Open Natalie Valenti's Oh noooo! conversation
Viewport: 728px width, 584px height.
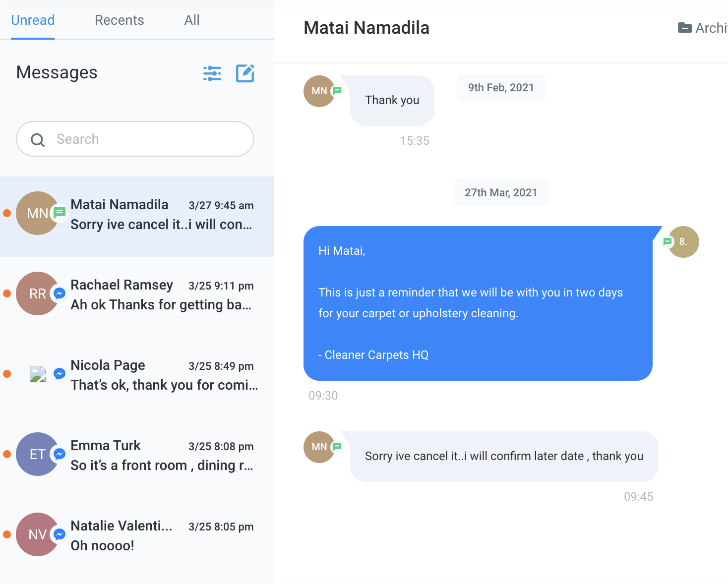click(x=137, y=538)
